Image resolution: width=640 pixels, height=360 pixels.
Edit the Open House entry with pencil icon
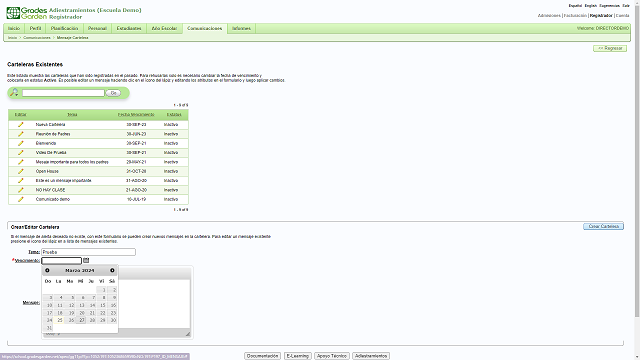[x=20, y=171]
